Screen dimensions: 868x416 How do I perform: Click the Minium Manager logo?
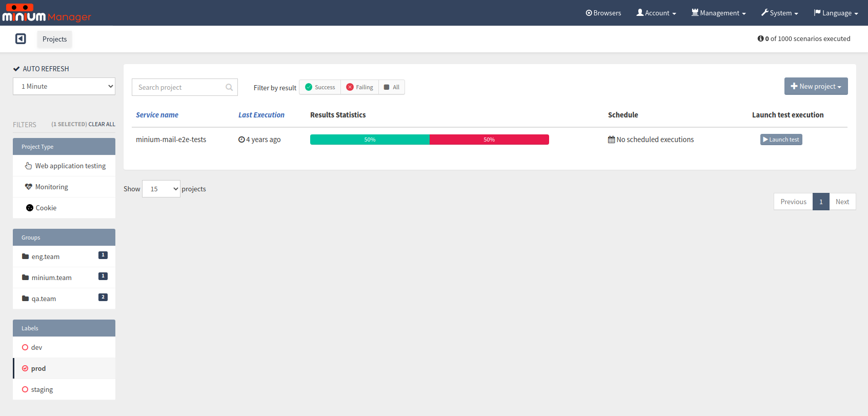47,13
